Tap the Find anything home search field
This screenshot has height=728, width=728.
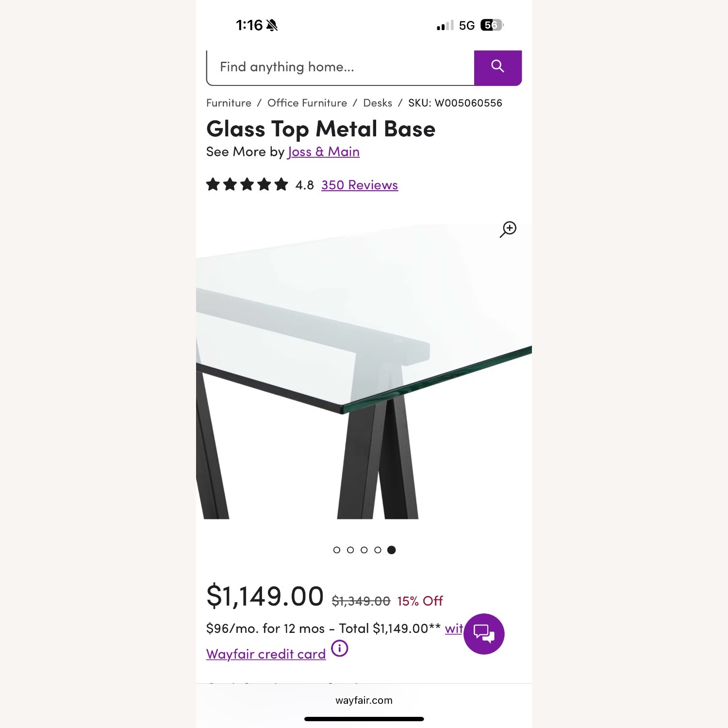340,67
